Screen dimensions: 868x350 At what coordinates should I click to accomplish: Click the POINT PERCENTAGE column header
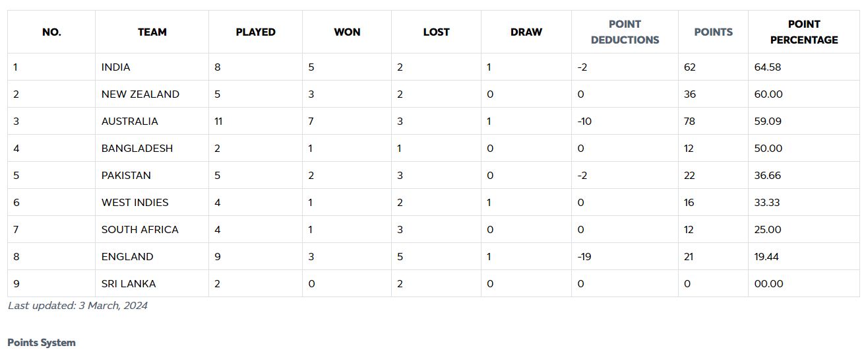[804, 32]
